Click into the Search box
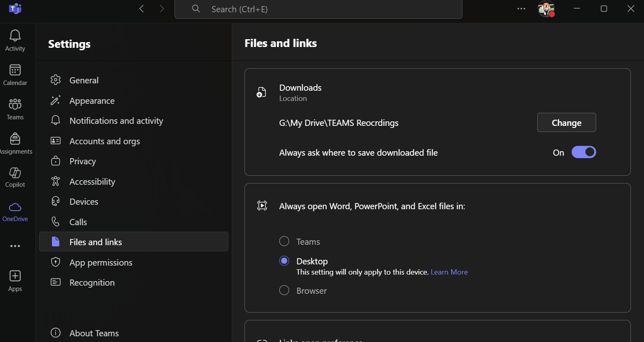644x342 pixels. pos(319,9)
